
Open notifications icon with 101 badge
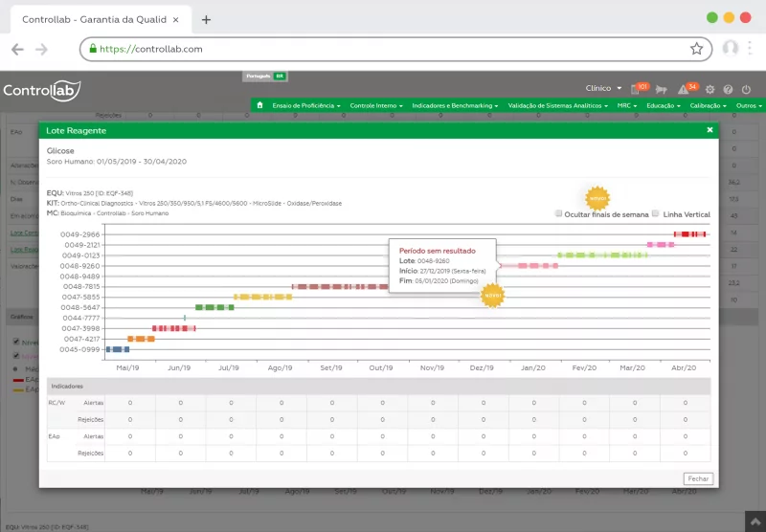(x=639, y=88)
